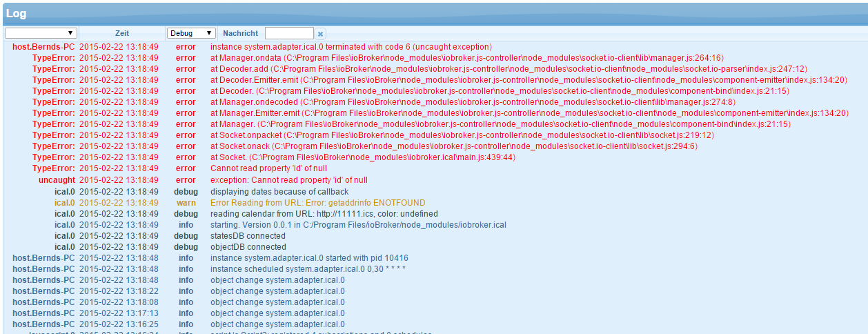
Task: Select message 'displaying dates because of callback'
Action: pos(279,192)
